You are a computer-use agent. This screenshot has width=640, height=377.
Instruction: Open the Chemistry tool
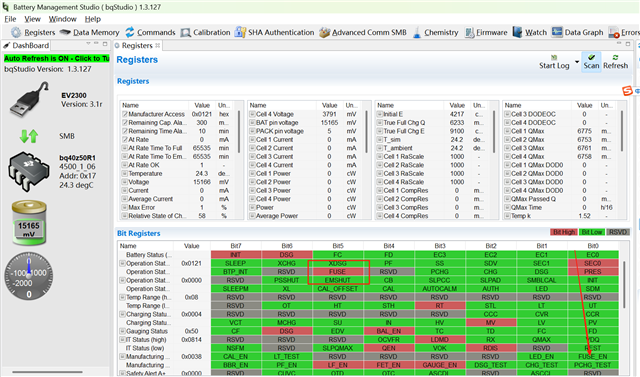click(435, 32)
